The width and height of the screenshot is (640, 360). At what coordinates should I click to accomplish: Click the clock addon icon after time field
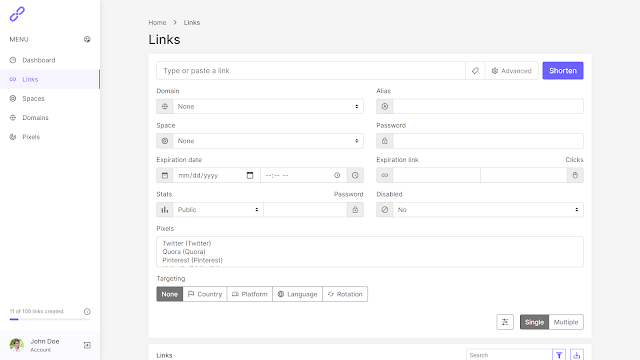click(355, 175)
